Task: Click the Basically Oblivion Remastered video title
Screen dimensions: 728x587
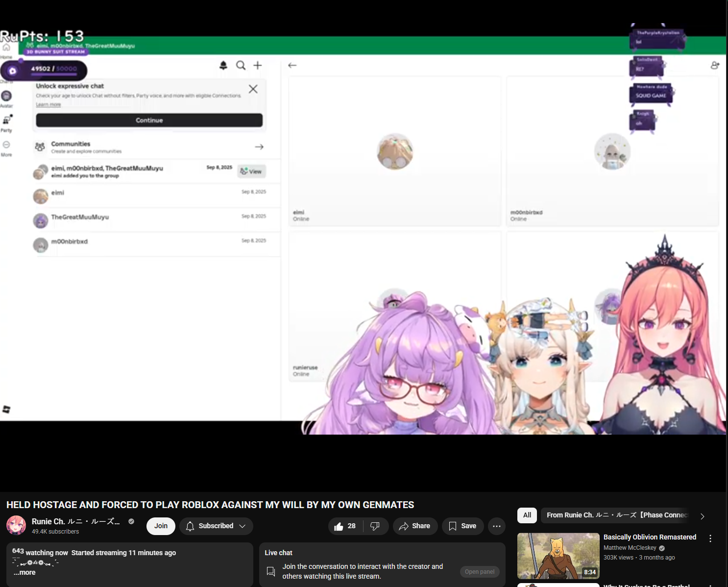Action: 649,537
